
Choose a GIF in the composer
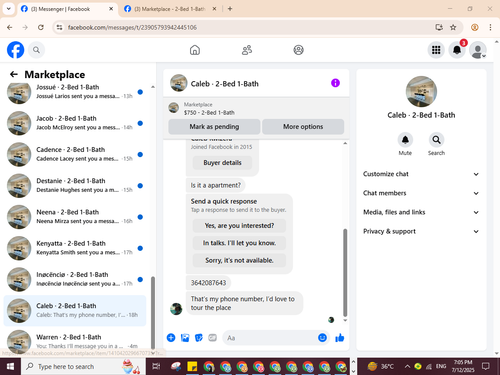click(212, 338)
